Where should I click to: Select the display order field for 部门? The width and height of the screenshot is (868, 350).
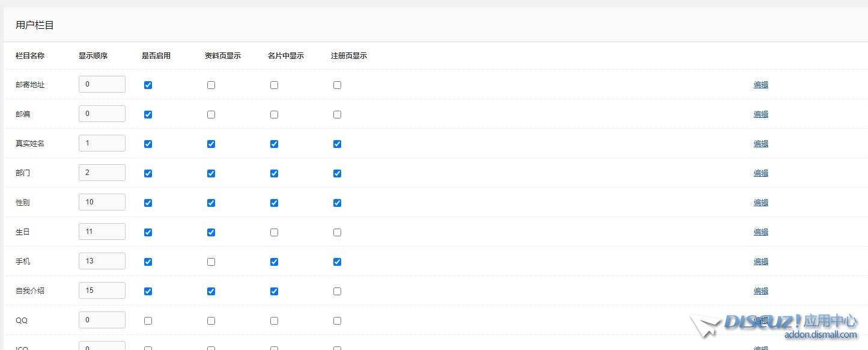click(102, 172)
